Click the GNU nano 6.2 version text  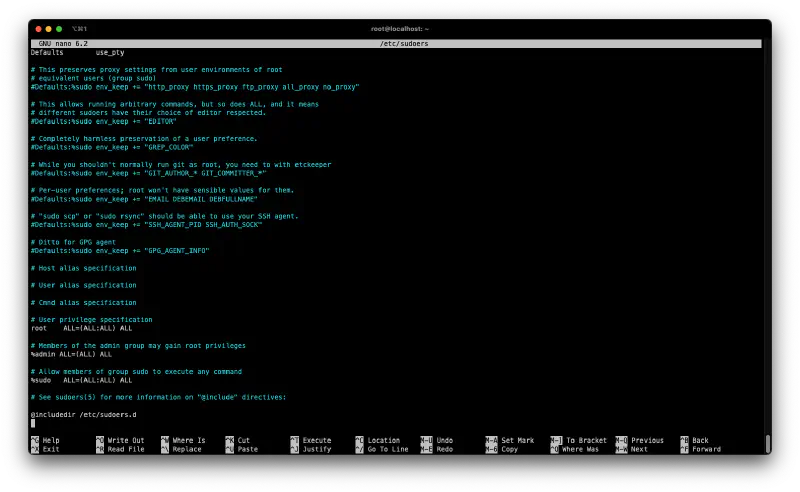(x=63, y=44)
